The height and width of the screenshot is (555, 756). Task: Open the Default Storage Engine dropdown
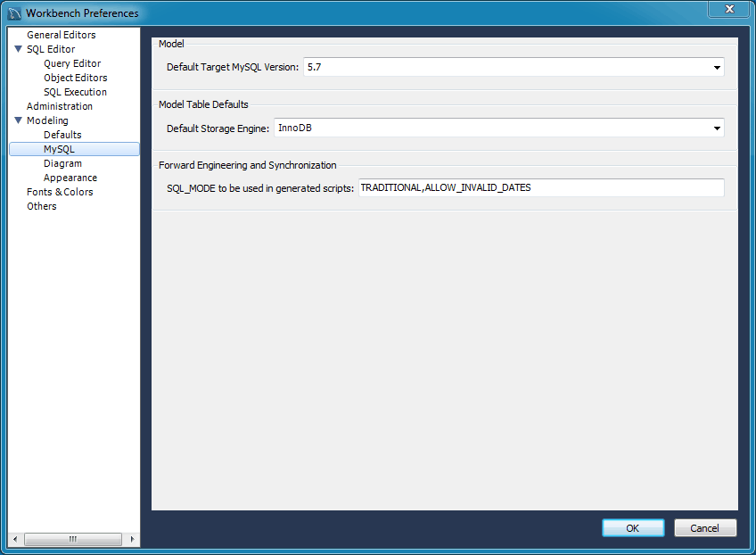[x=499, y=128]
